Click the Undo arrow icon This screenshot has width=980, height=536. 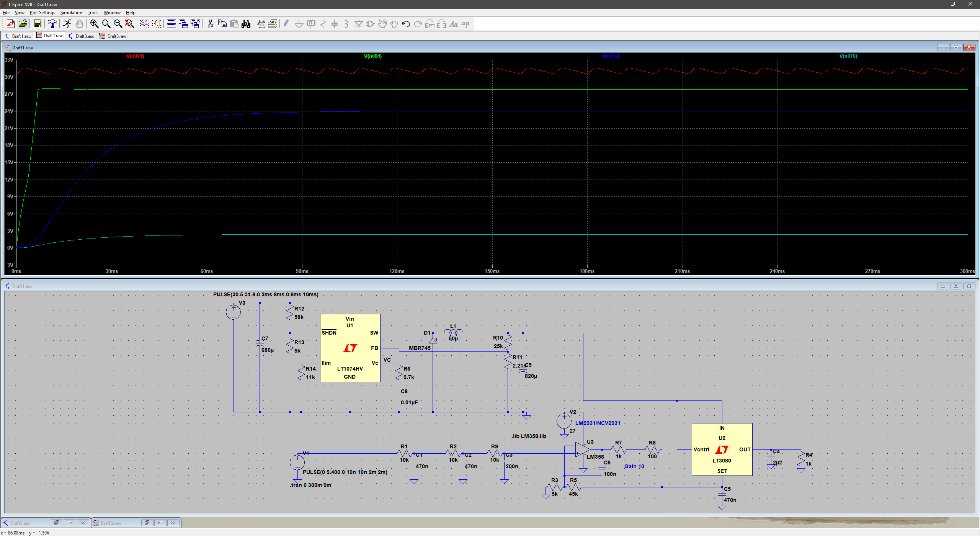(x=406, y=24)
